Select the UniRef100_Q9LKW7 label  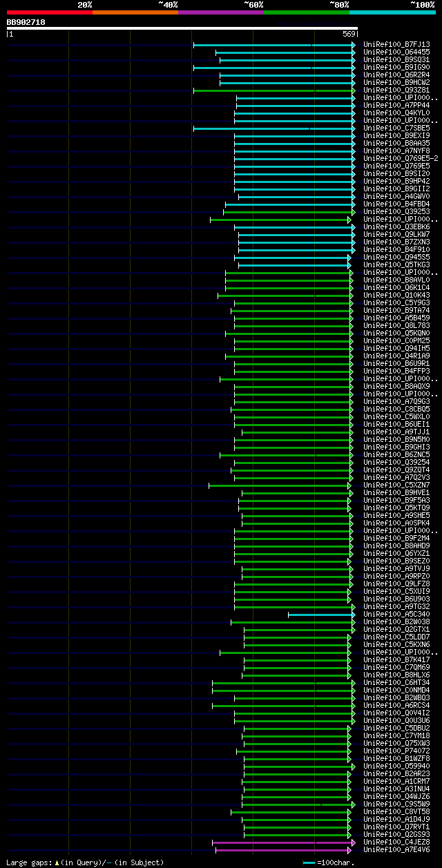coord(397,234)
